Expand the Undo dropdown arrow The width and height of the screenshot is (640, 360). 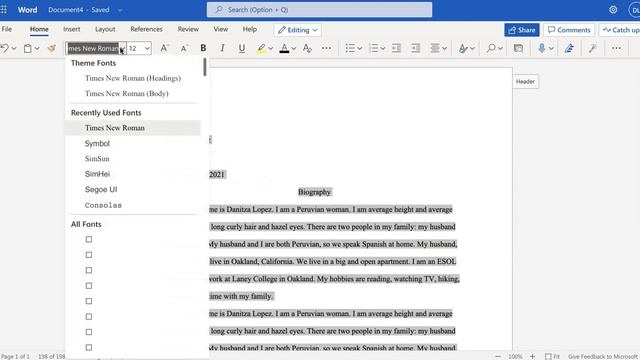click(14, 49)
